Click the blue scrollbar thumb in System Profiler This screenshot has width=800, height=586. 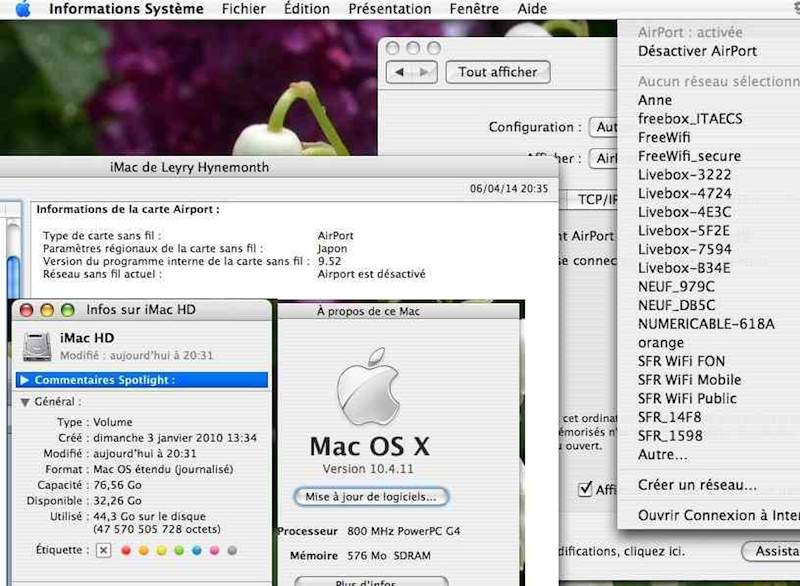14,276
